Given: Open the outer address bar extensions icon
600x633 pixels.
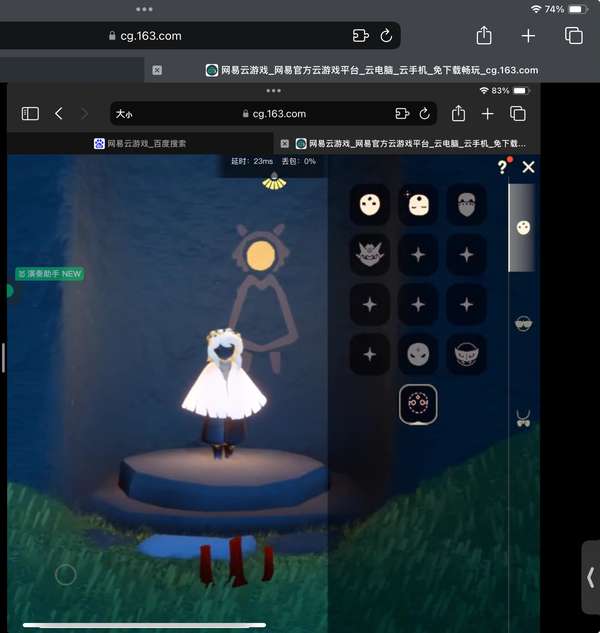Looking at the screenshot, I should click(x=361, y=36).
